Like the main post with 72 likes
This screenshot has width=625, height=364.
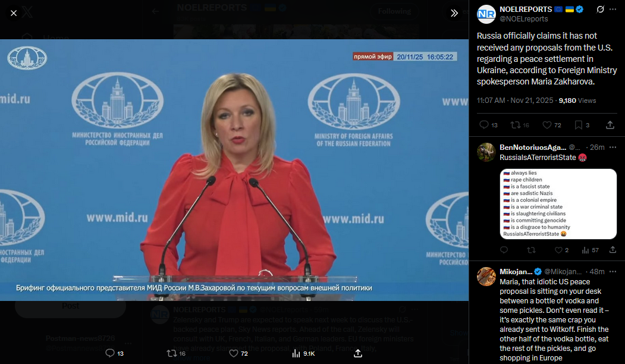point(552,125)
